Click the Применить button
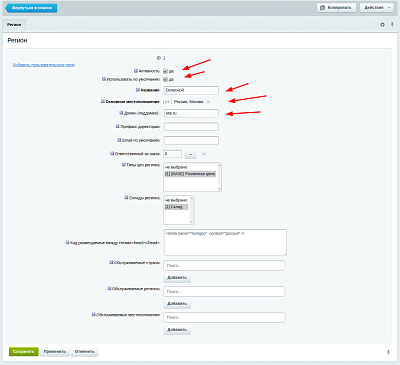Screen dimensions: 400x365 tap(55, 351)
